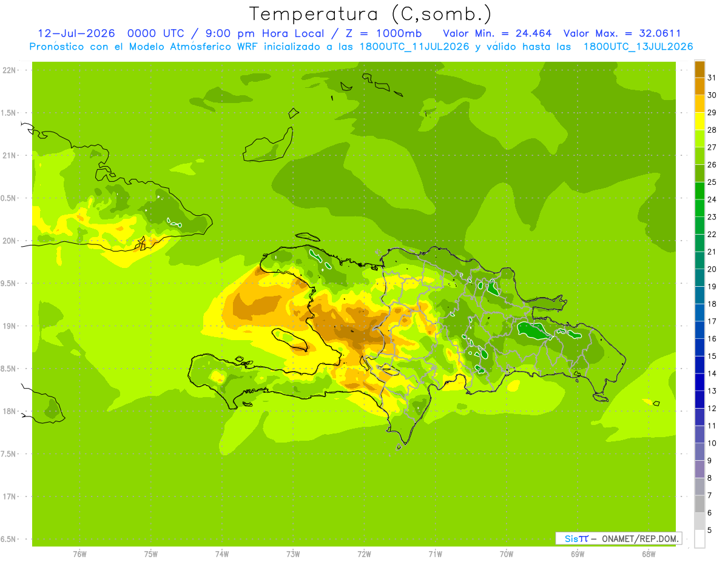Click the "17N" latitude label
Image resolution: width=728 pixels, height=562 pixels.
pos(10,497)
